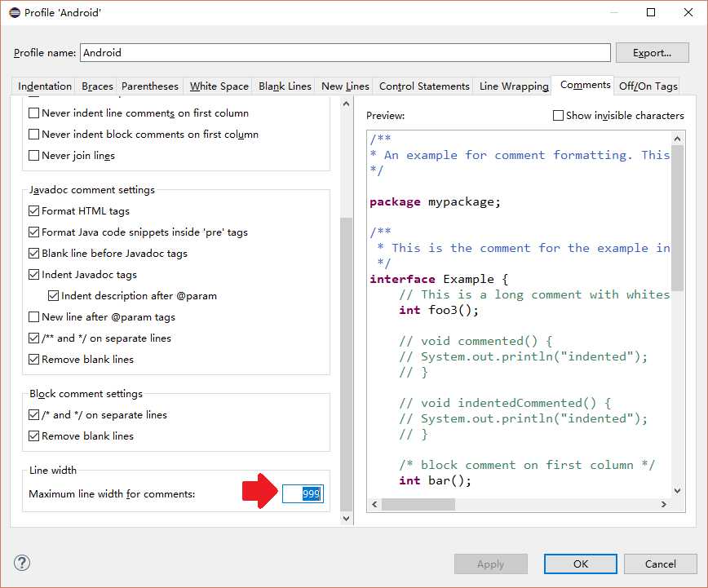Screen dimensions: 708x588
Task: Click preview horizontal scroll left arrow
Action: pyautogui.click(x=374, y=505)
